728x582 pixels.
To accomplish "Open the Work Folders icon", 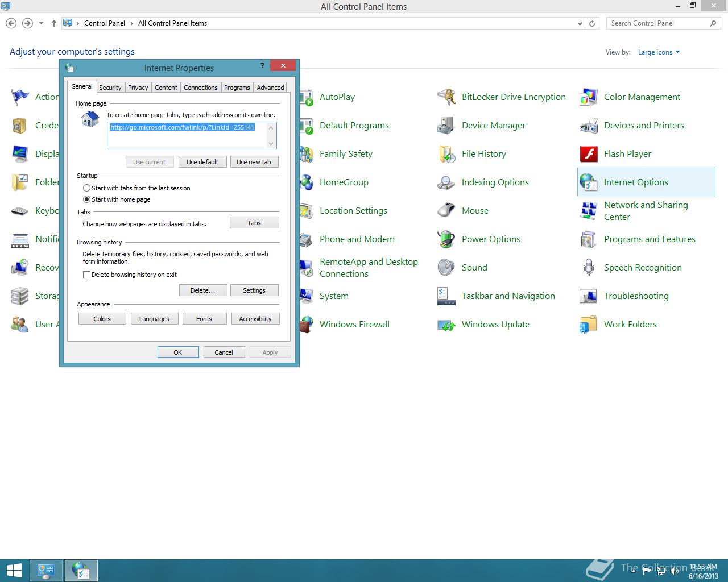I will coord(589,325).
